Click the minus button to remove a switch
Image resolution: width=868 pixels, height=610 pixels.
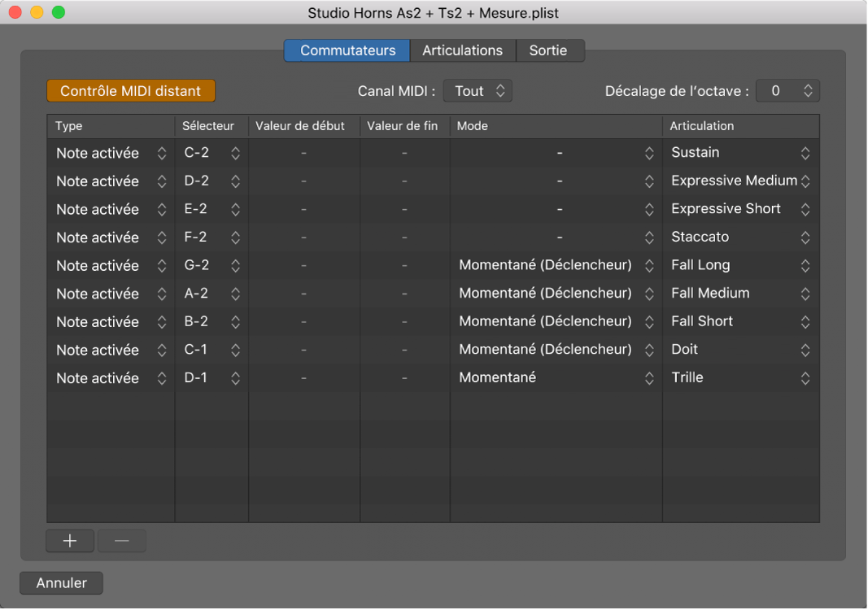click(x=122, y=541)
